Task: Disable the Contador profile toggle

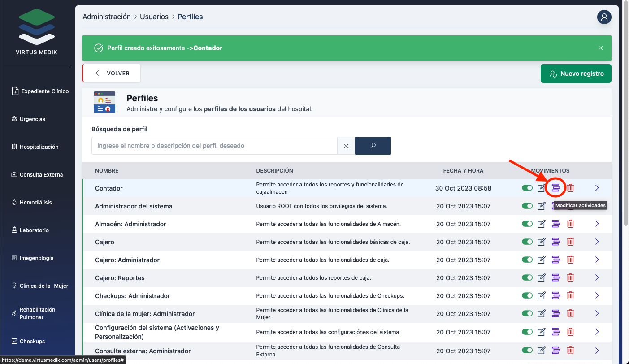Action: tap(527, 188)
